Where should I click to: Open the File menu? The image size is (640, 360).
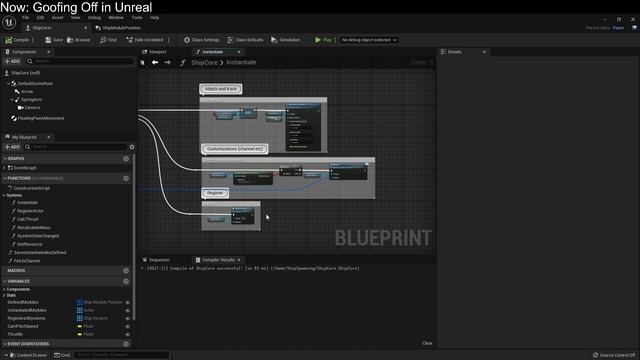26,18
